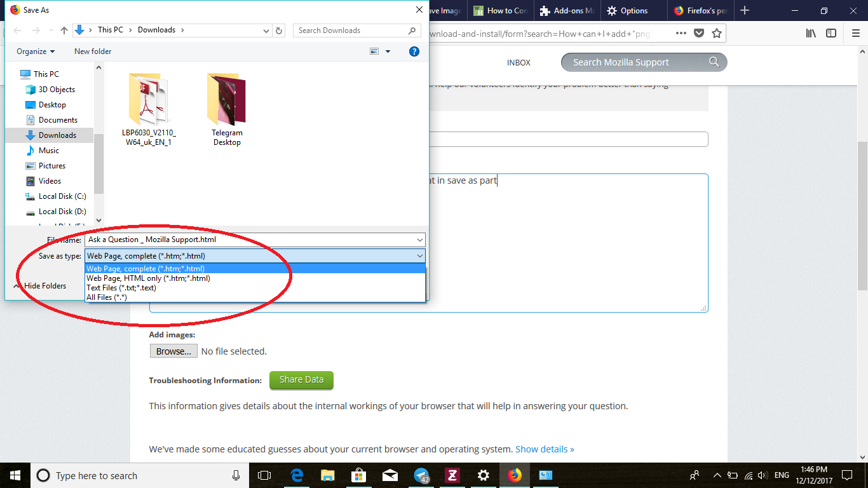
Task: Select Documents in navigation tree
Action: [58, 120]
